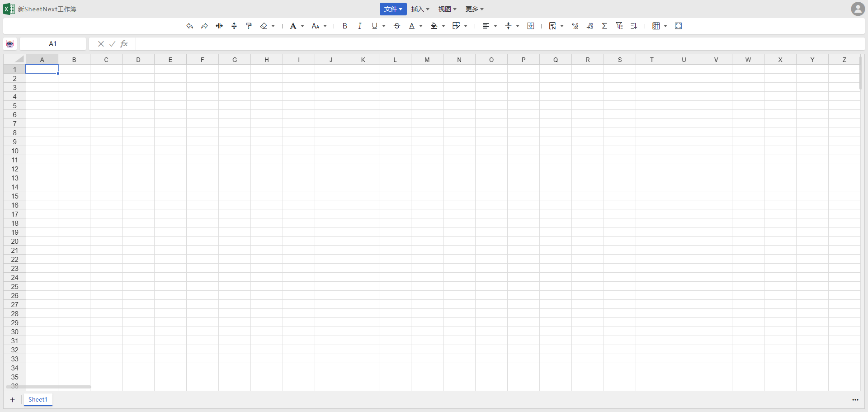Expand the freeze panes dropdown arrow
Screen dimensions: 868x412
point(665,26)
